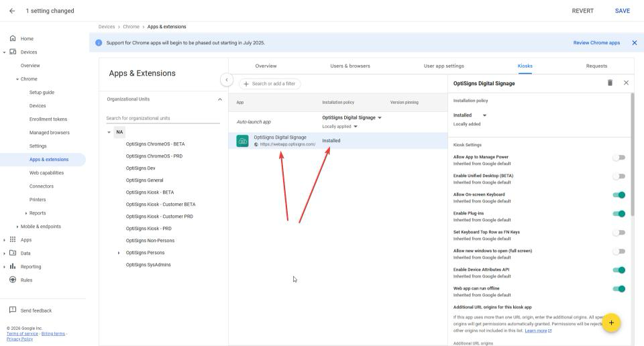The image size is (644, 346).
Task: Collapse the Organizational Units section
Action: pyautogui.click(x=220, y=99)
